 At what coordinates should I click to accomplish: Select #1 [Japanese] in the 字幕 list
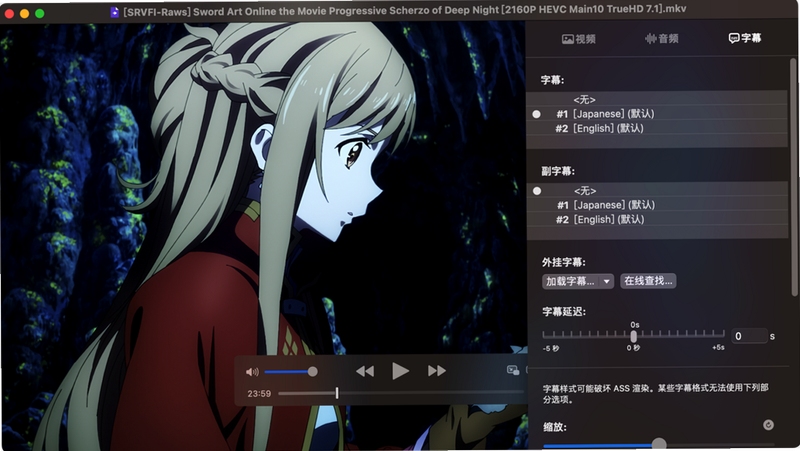click(657, 114)
